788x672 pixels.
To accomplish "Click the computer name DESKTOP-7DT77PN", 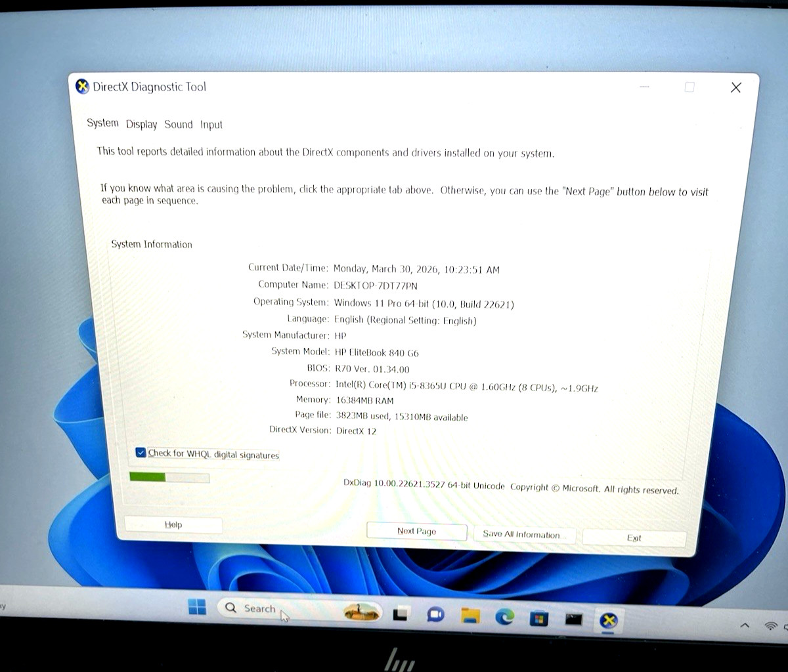I will click(x=376, y=286).
